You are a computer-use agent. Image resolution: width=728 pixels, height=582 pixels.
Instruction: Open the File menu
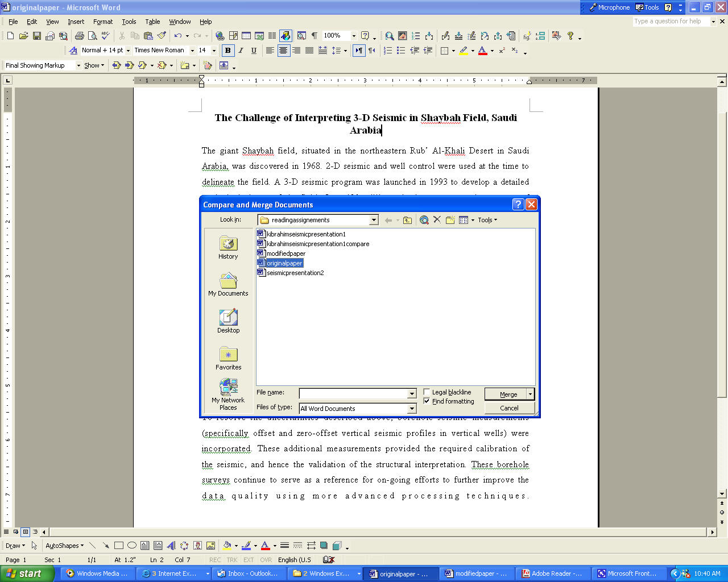tap(13, 22)
